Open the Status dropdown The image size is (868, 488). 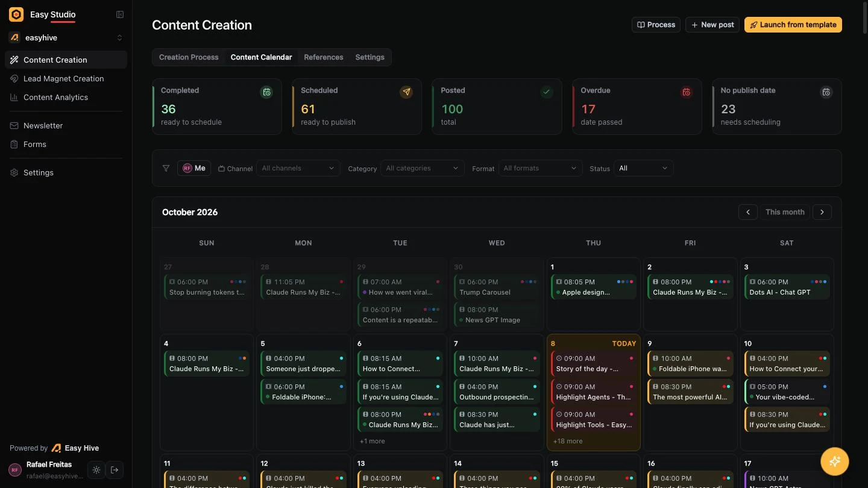pos(643,168)
